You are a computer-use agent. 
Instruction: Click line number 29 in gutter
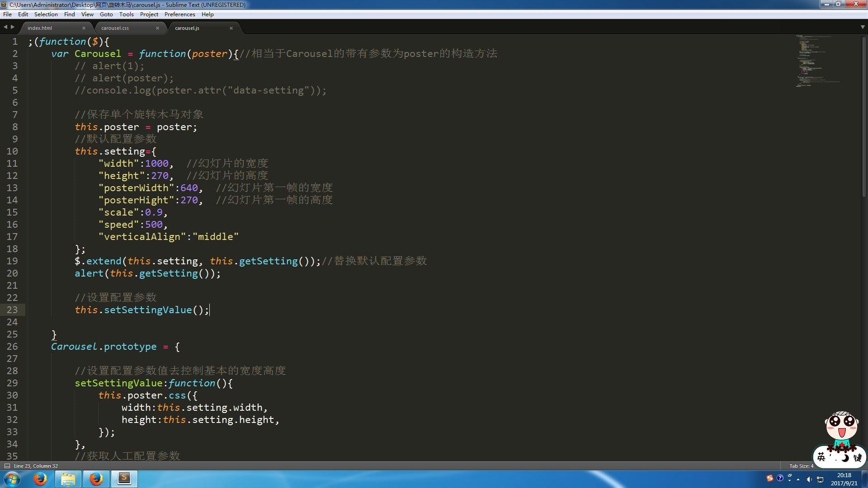coord(12,383)
